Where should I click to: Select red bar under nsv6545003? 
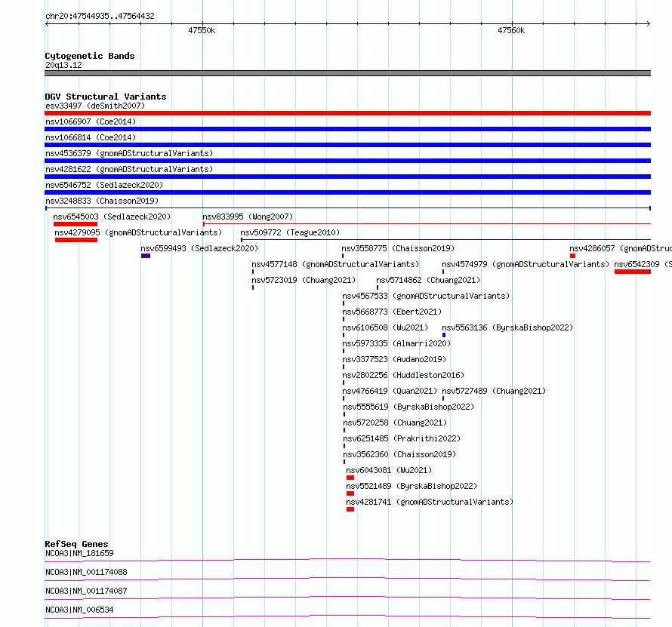pyautogui.click(x=76, y=224)
